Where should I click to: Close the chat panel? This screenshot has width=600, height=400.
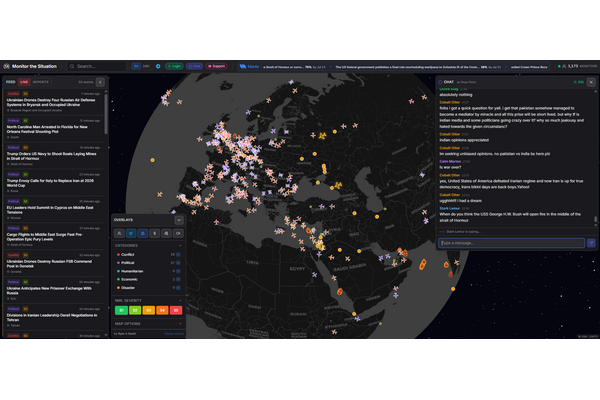click(590, 82)
